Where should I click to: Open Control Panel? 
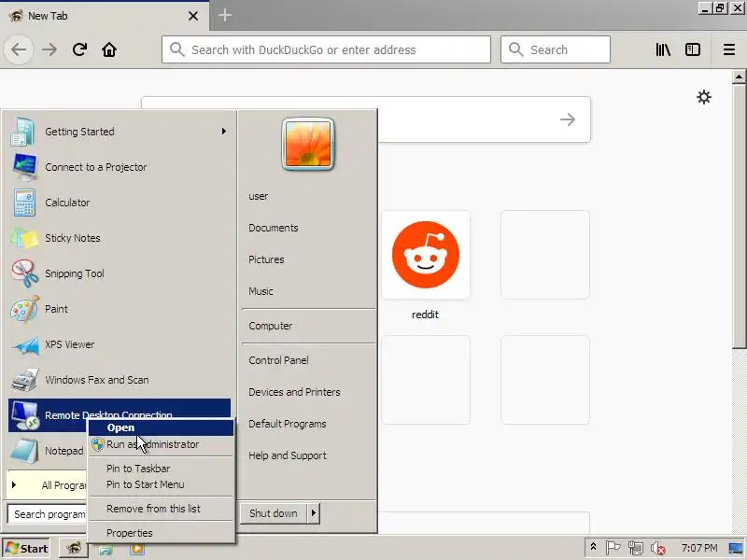pos(278,360)
